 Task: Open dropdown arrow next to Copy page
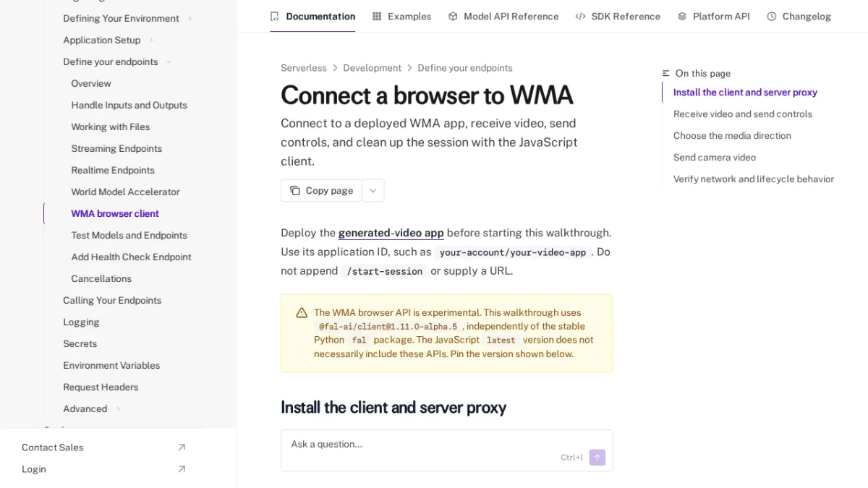(373, 191)
